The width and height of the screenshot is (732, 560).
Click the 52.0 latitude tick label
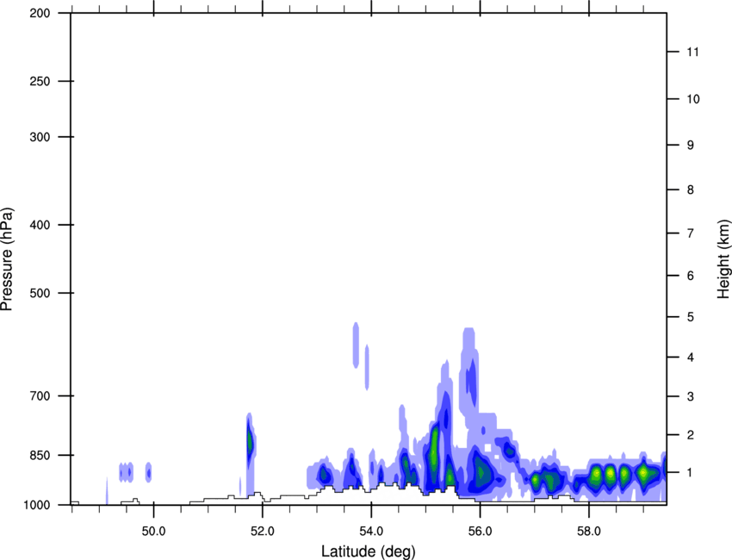(263, 532)
